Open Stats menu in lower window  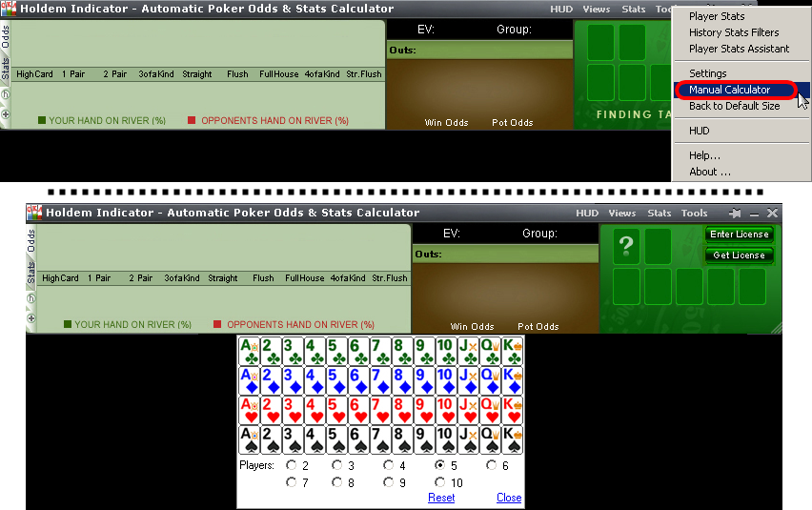(659, 213)
